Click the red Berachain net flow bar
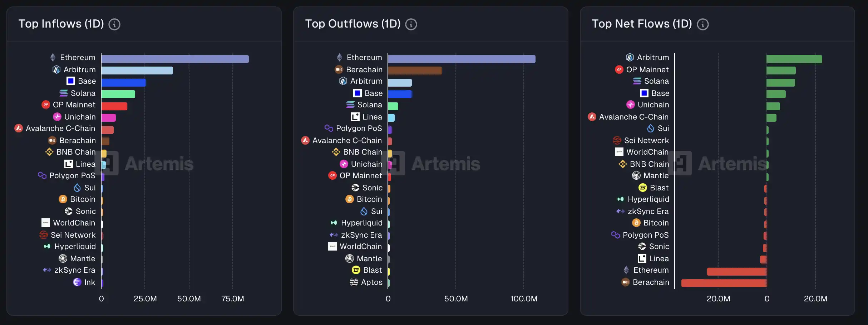 [x=724, y=283]
